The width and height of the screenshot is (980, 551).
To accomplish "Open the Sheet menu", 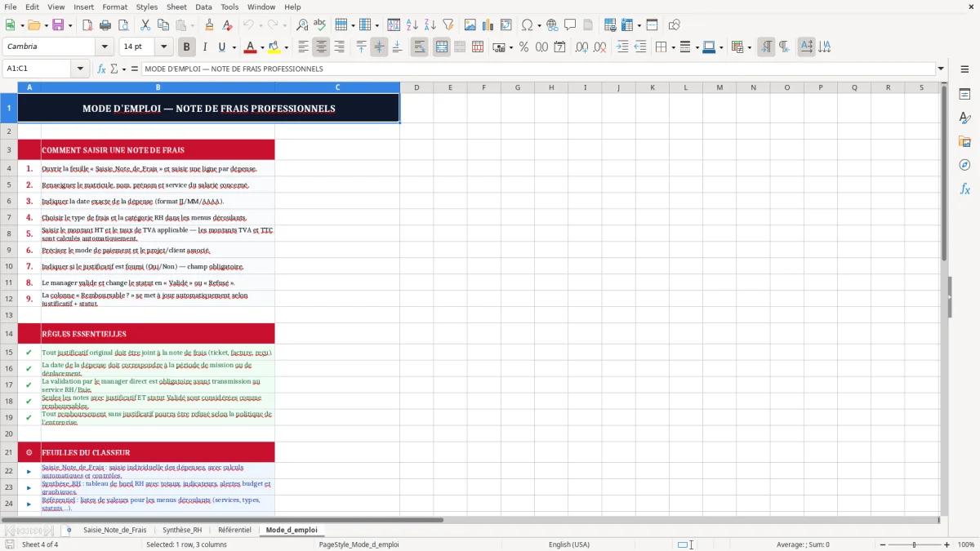I will click(x=176, y=7).
